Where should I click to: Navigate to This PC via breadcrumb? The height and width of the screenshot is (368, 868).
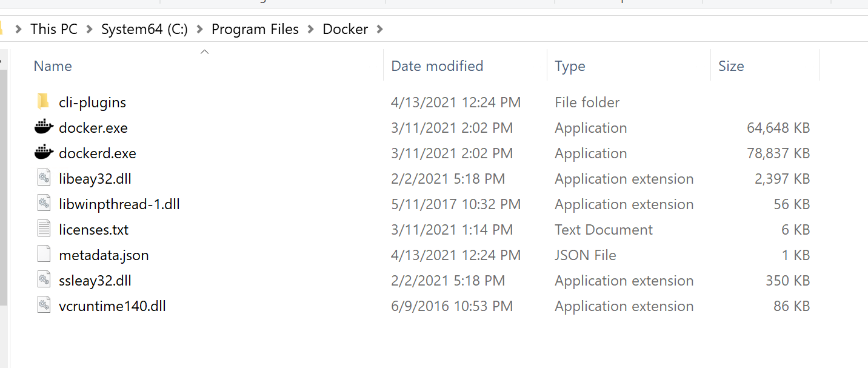tap(53, 28)
